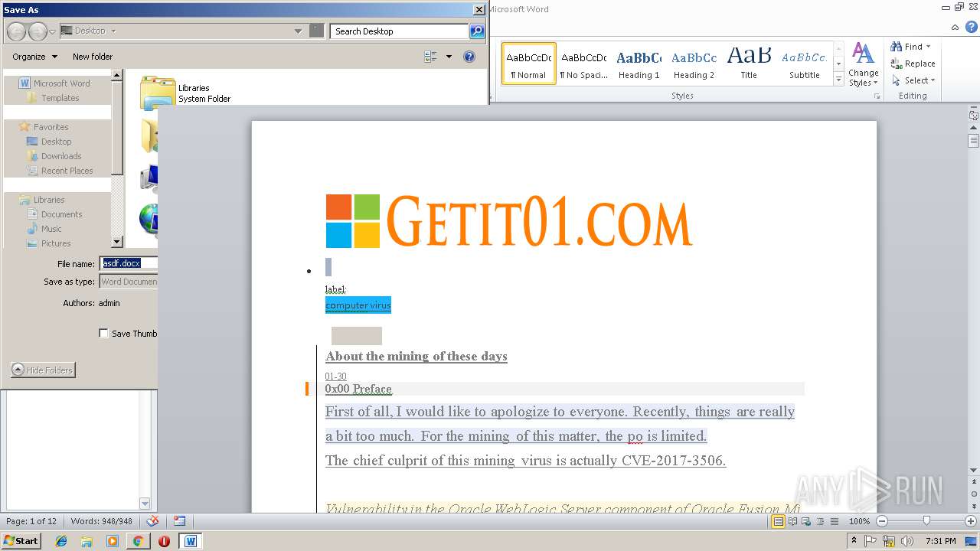Click Hide Folders button
980x551 pixels.
pos(43,370)
